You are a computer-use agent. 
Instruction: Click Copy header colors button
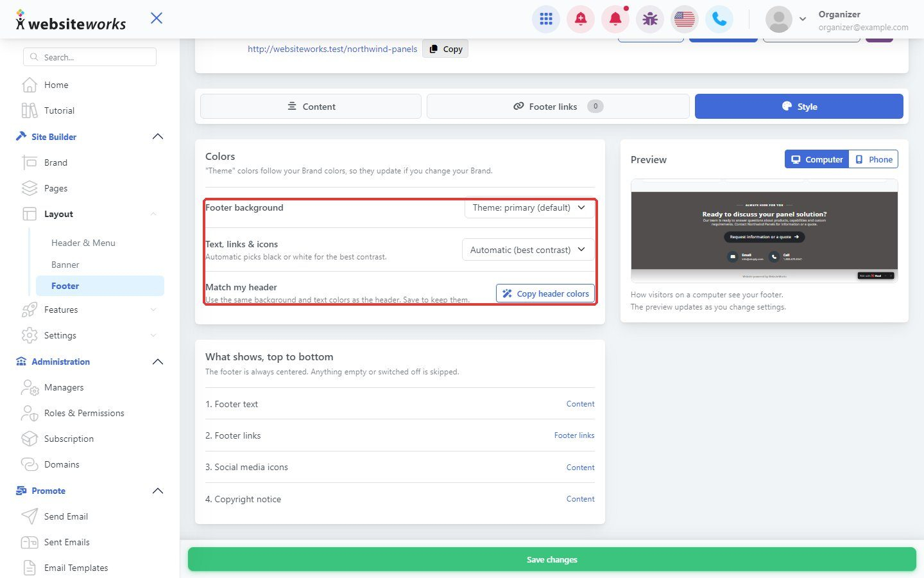pyautogui.click(x=545, y=293)
